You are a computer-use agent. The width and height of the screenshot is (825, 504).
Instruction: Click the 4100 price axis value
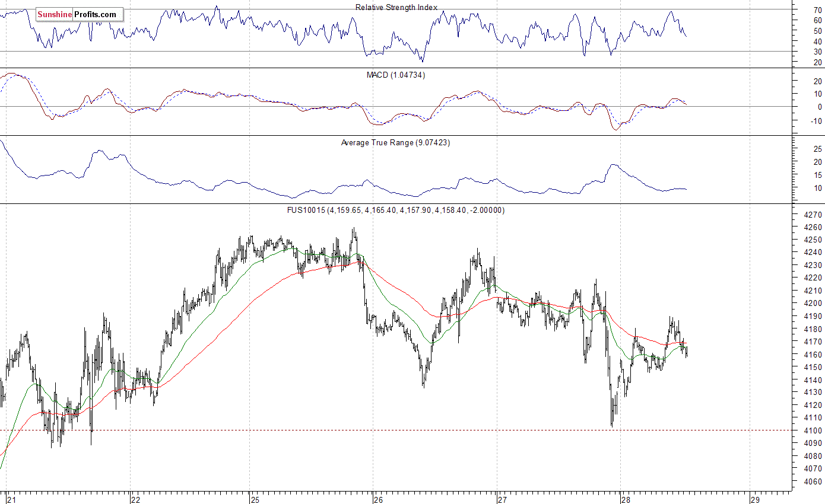coord(814,430)
